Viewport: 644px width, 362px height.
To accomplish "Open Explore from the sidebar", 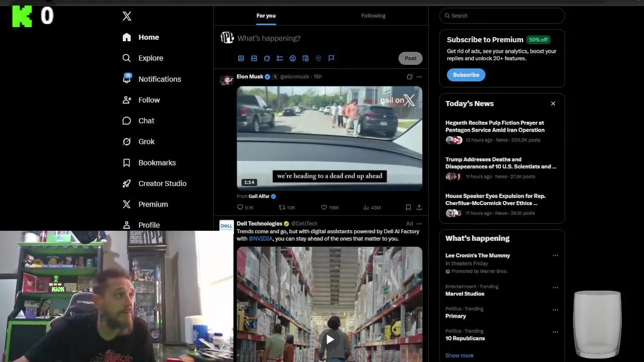I will coord(143,58).
